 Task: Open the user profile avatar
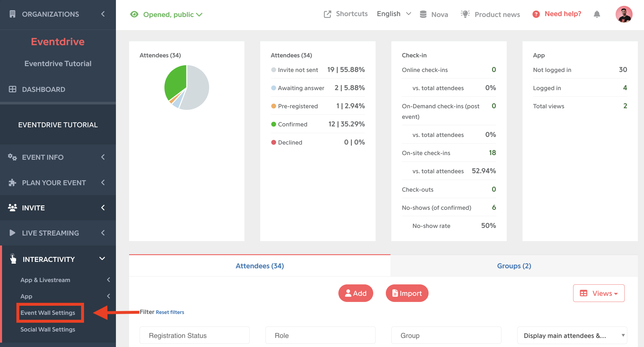point(624,14)
